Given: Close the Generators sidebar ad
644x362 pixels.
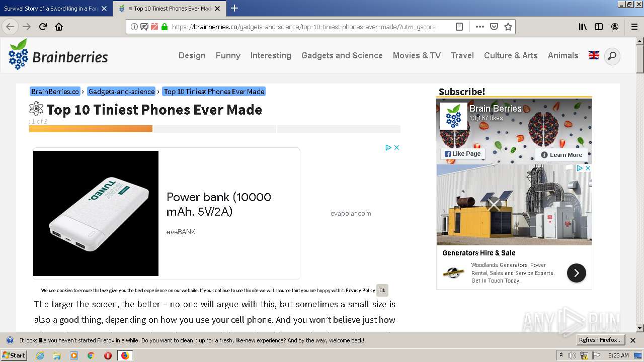Looking at the screenshot, I should 587,168.
